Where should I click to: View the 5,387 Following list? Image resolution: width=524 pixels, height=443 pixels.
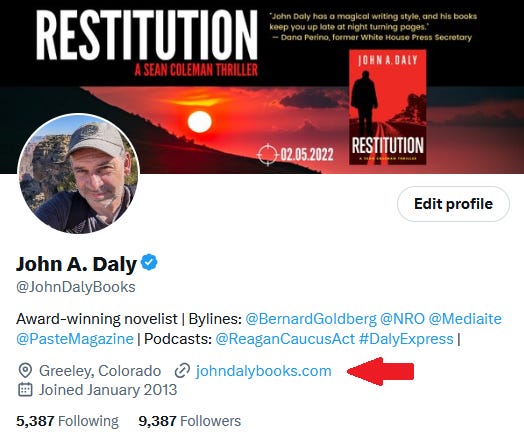(x=67, y=421)
